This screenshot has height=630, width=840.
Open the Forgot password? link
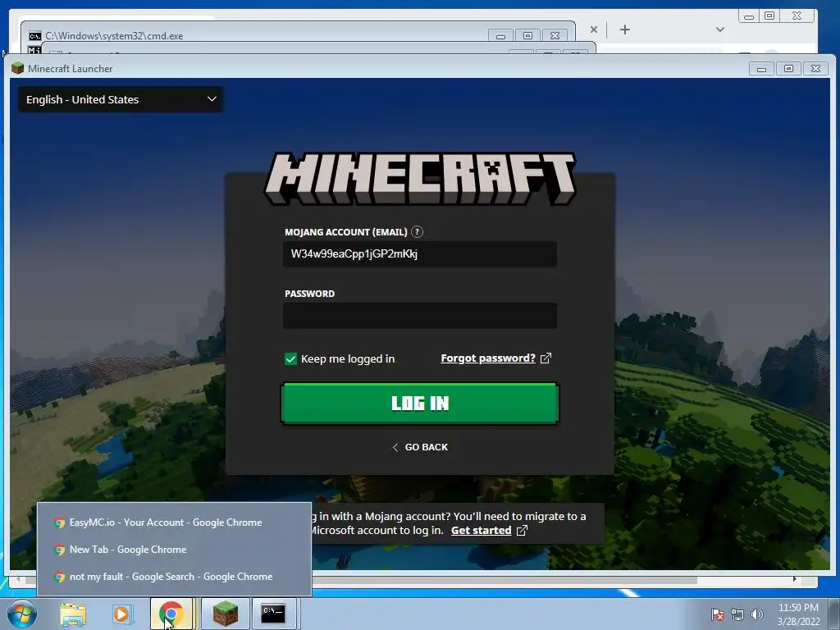coord(488,358)
